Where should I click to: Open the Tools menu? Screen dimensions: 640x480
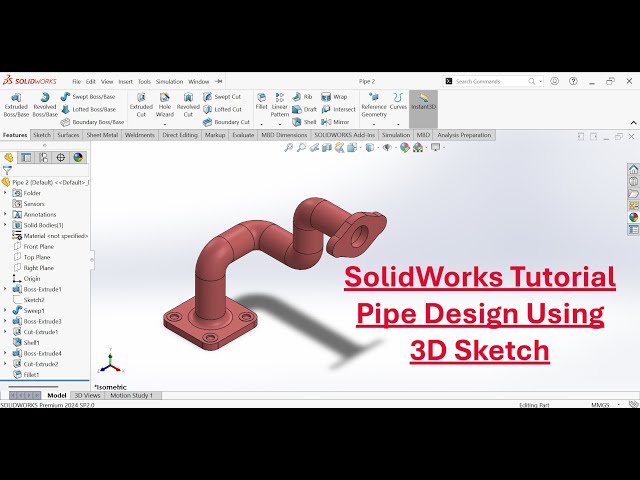click(x=144, y=82)
